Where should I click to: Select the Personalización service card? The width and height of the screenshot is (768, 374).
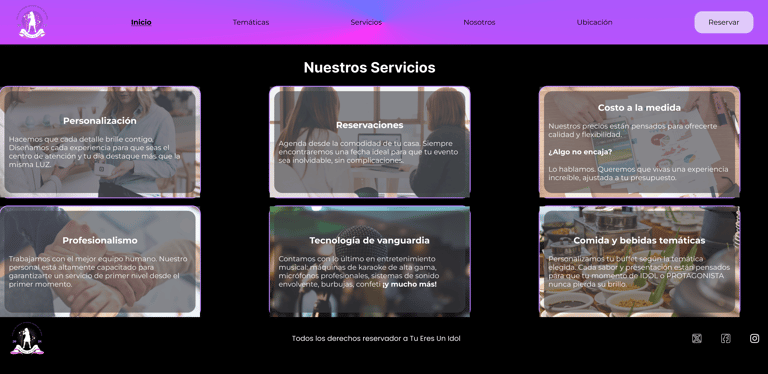coord(100,142)
